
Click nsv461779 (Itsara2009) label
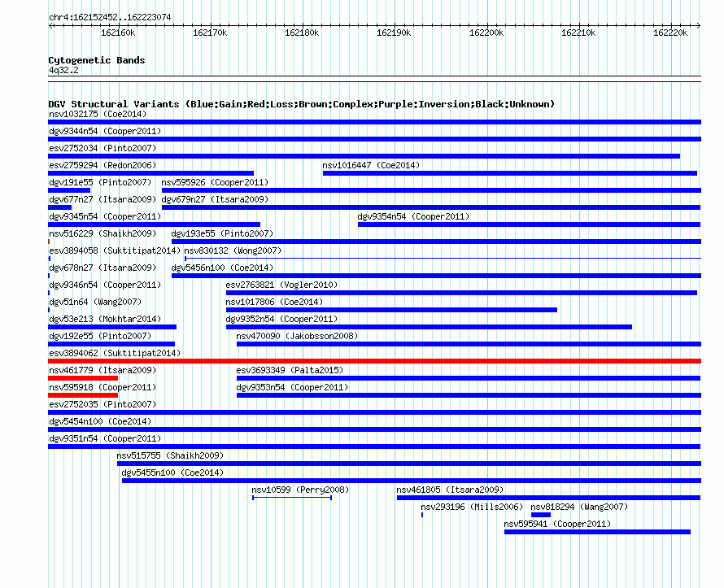(102, 370)
